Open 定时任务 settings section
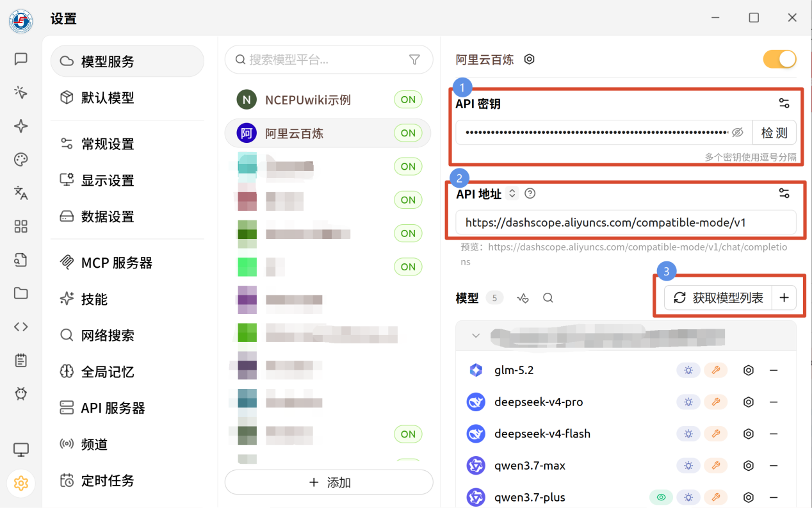This screenshot has height=508, width=812. coord(127,480)
